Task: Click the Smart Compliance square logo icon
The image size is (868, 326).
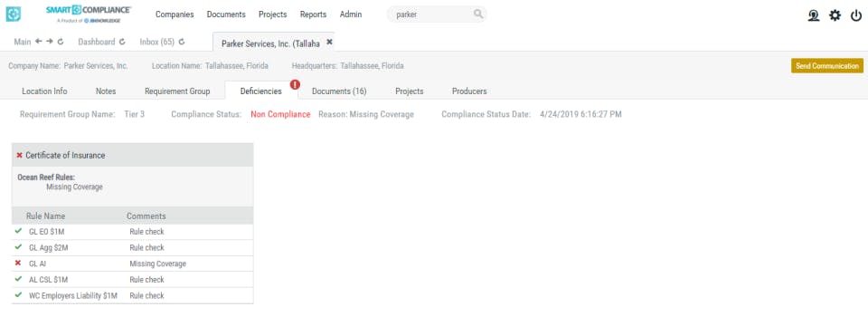Action: (x=14, y=14)
